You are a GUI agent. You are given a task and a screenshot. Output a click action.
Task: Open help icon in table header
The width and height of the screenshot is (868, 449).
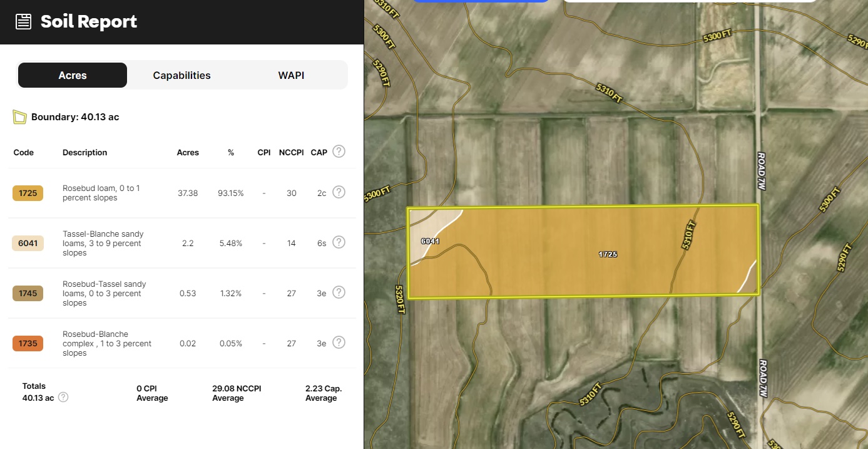(x=339, y=152)
